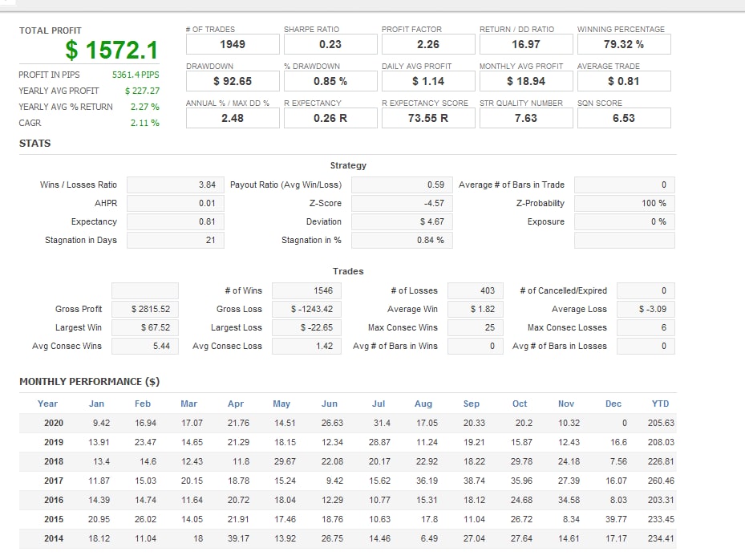Screen dimensions: 745x560
Task: Click the CAGR value 2.11 %
Action: point(145,123)
